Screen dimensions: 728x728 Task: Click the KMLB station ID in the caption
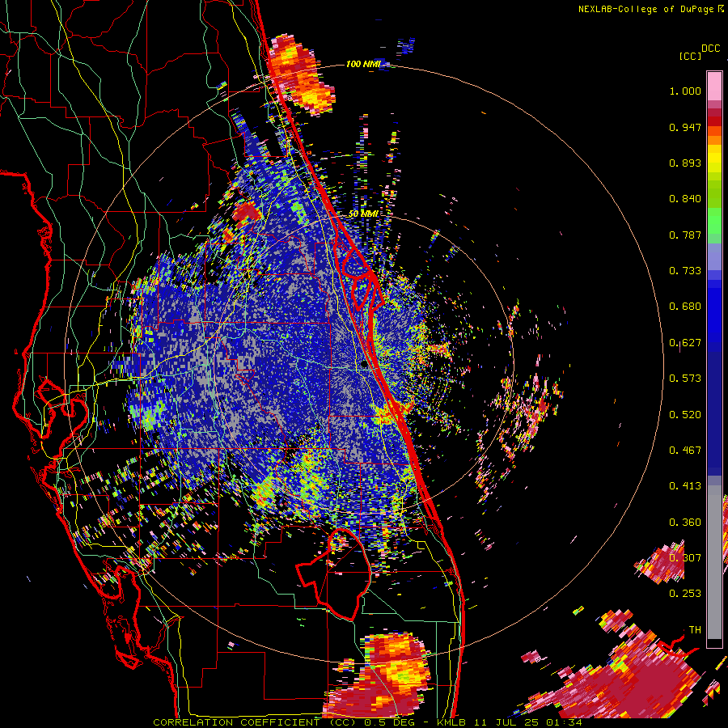coord(451,722)
